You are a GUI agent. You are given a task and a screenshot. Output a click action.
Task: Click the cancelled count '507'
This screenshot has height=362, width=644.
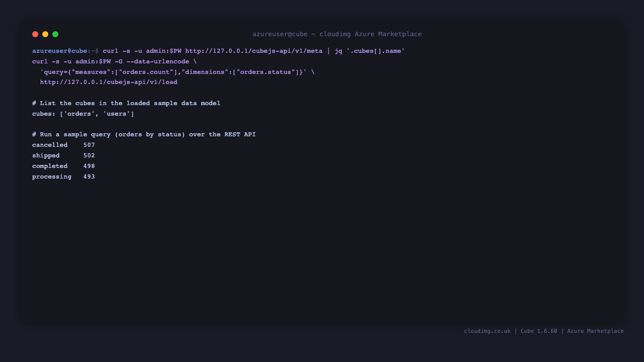click(89, 145)
